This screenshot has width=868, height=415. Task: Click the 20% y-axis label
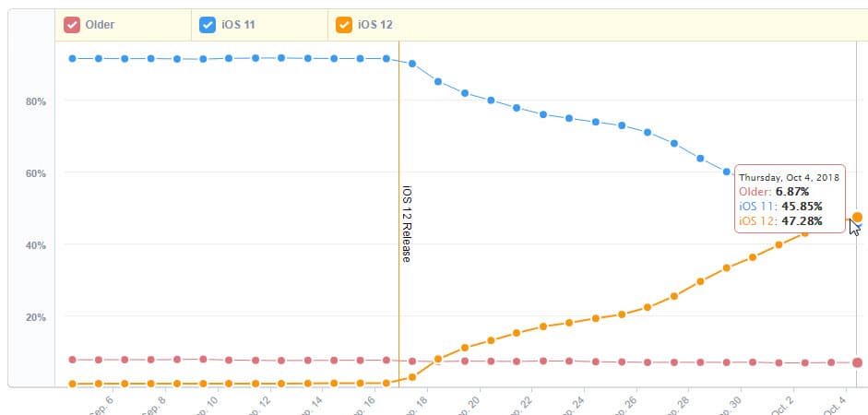(36, 317)
